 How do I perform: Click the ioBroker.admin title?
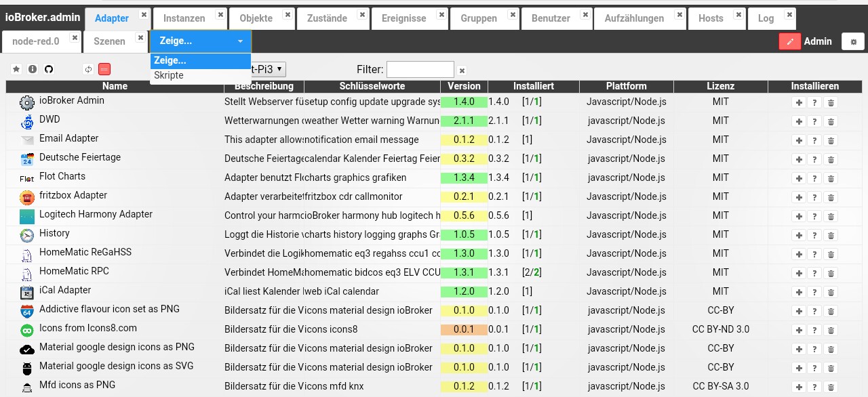point(43,17)
